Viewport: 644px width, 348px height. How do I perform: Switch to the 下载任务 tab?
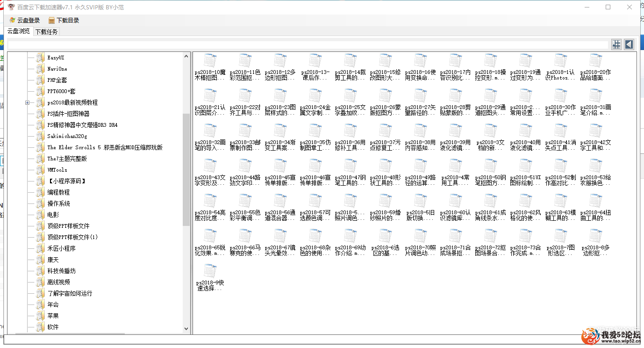47,32
